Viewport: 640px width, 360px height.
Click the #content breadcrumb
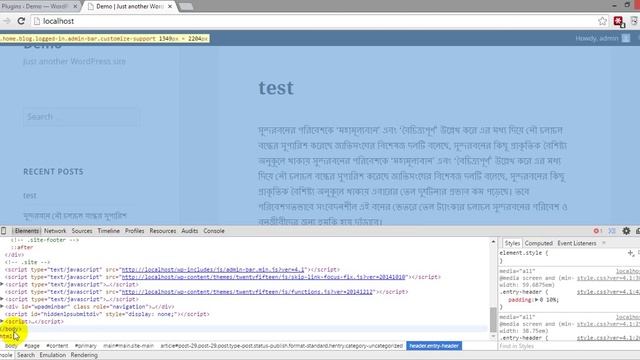[x=57, y=346]
